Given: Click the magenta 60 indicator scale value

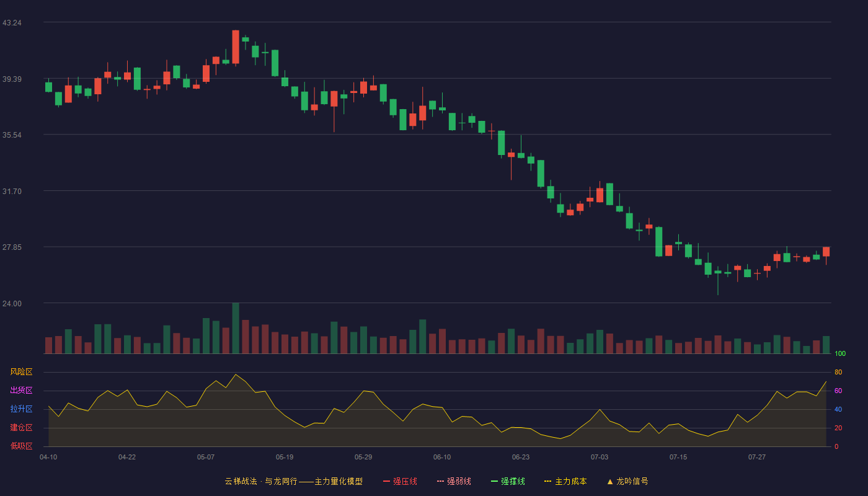Looking at the screenshot, I should coord(838,391).
